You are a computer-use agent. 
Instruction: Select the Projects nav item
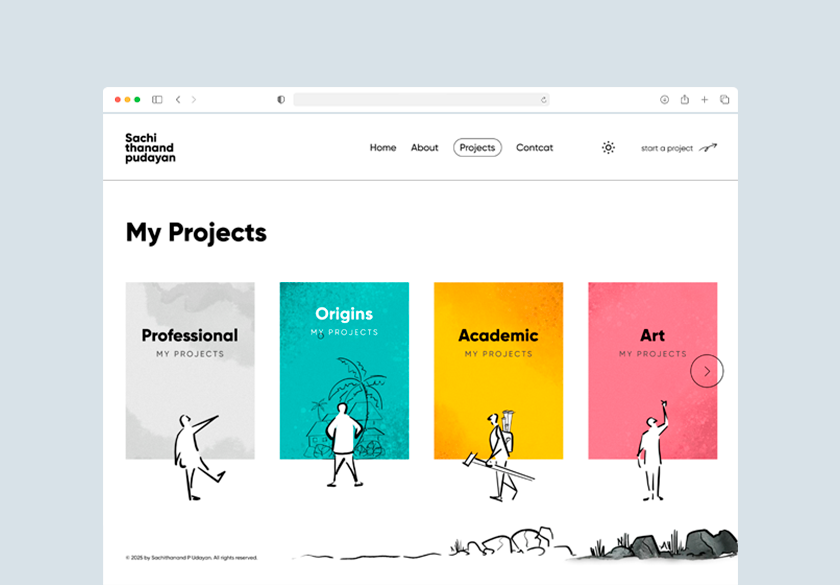pos(477,148)
